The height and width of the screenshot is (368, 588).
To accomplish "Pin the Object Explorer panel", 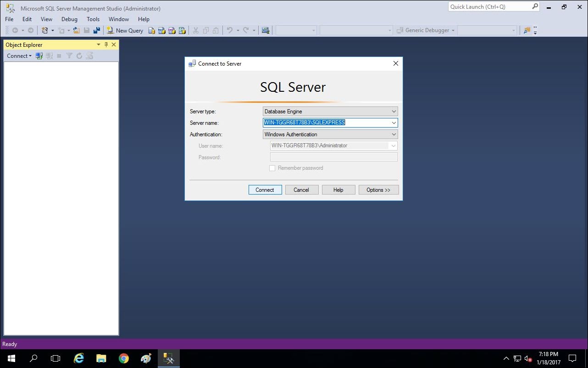I will point(106,45).
